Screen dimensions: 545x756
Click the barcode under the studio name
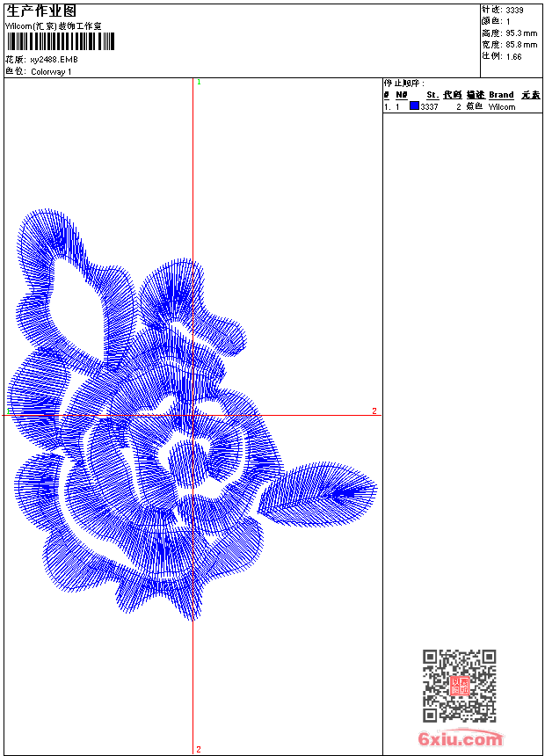tap(62, 41)
